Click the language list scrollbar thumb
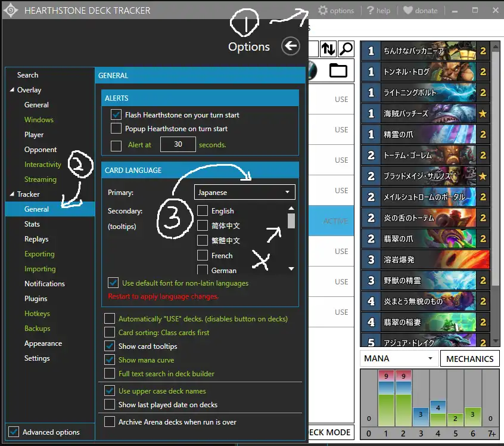 coord(291,221)
